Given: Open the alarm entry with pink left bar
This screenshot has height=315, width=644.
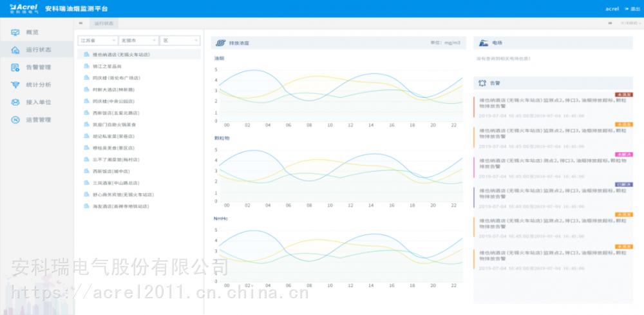Looking at the screenshot, I should (x=553, y=167).
